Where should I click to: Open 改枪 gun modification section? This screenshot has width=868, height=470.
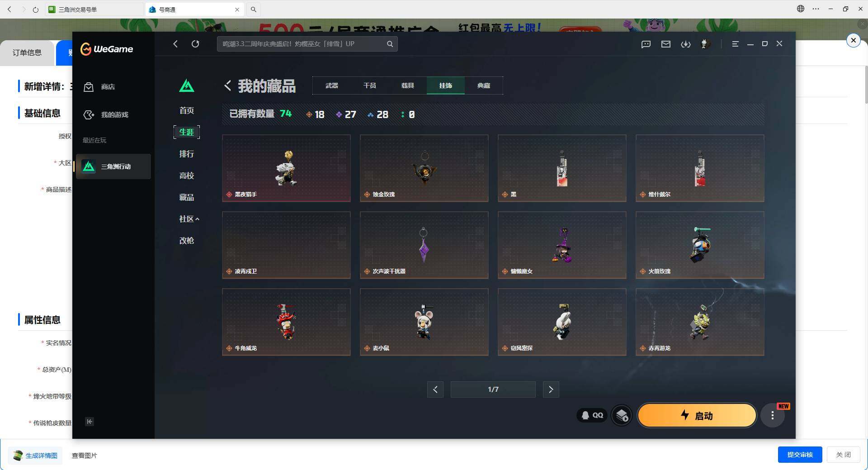coord(187,241)
